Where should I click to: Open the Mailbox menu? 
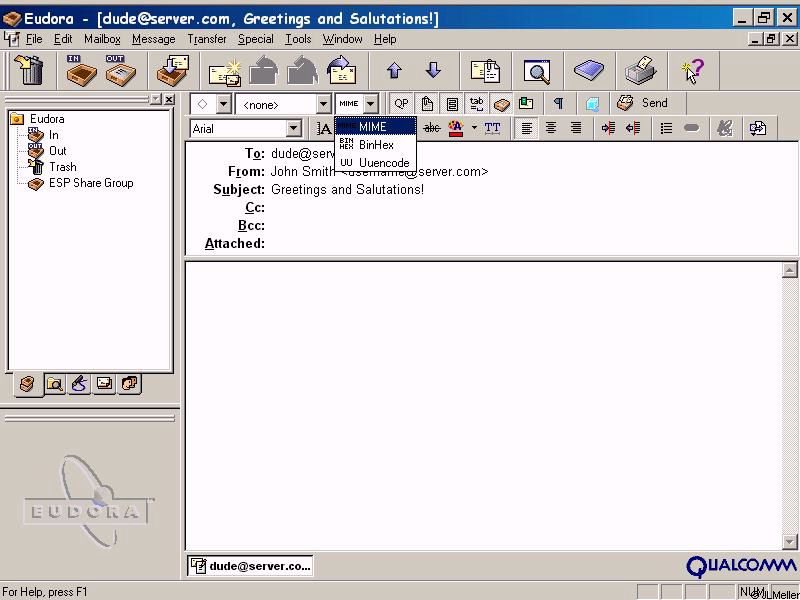click(x=103, y=39)
